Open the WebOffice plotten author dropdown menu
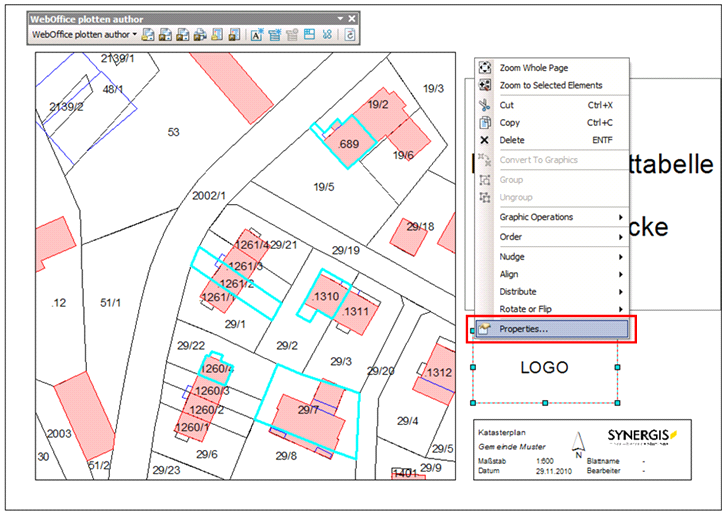The width and height of the screenshot is (727, 513). click(x=84, y=35)
